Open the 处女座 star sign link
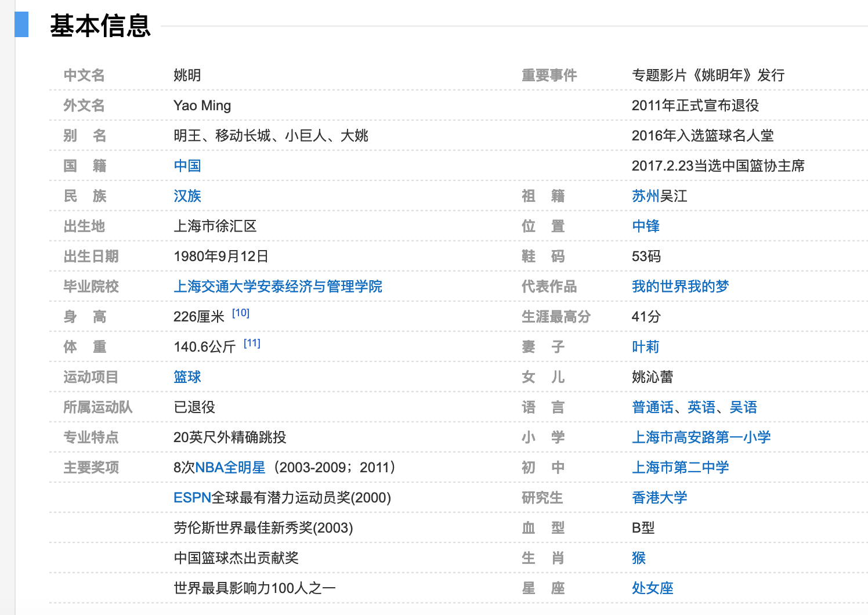This screenshot has height=615, width=868. 653,588
